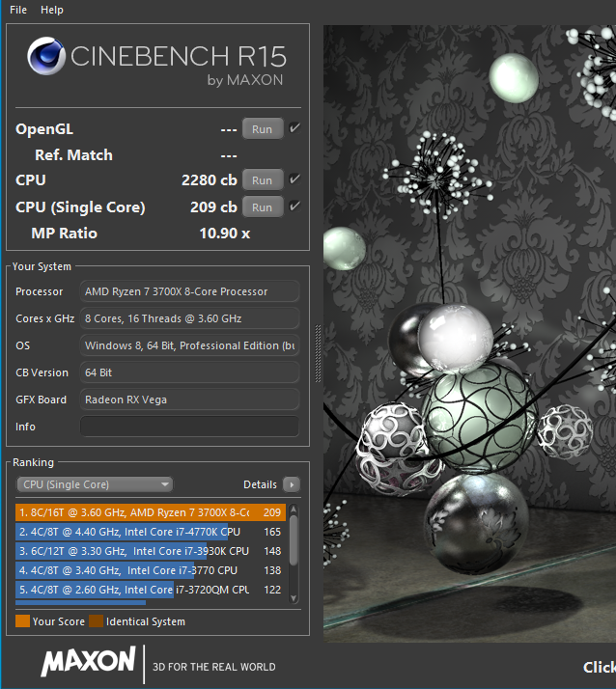The width and height of the screenshot is (616, 689).
Task: Click the 2280 cb CPU score
Action: [210, 180]
